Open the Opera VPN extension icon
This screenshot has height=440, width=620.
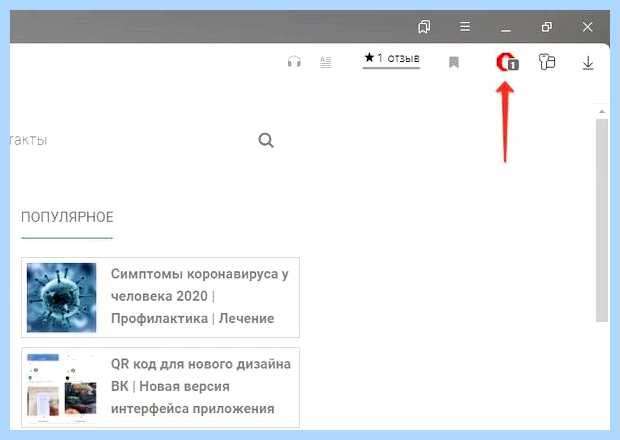(507, 62)
